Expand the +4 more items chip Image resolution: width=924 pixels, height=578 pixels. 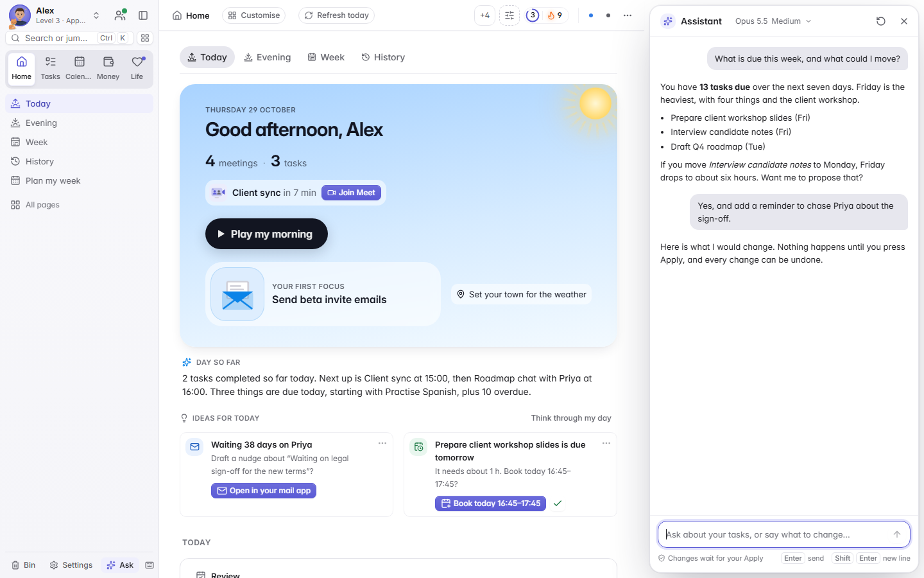[484, 15]
